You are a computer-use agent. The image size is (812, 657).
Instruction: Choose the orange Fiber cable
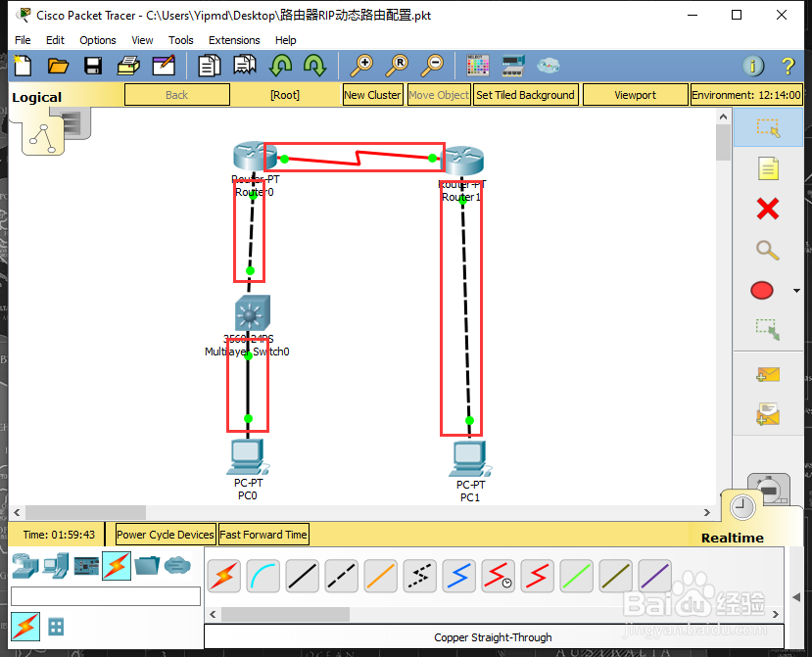381,576
